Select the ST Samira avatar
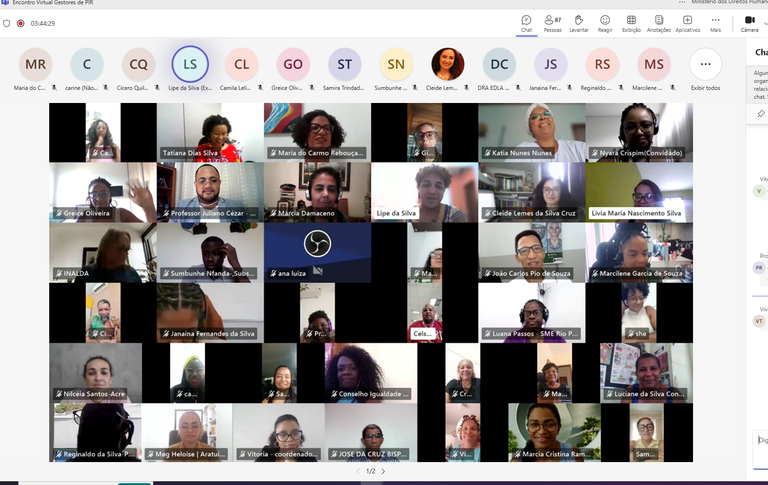 [x=344, y=64]
